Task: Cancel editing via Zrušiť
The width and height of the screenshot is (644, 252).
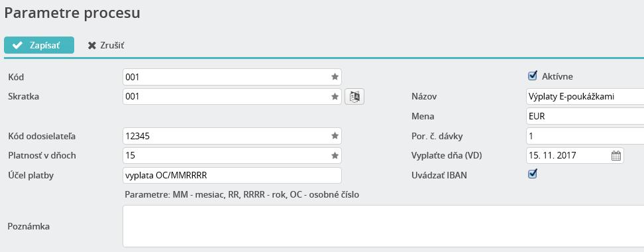Action: tap(106, 45)
